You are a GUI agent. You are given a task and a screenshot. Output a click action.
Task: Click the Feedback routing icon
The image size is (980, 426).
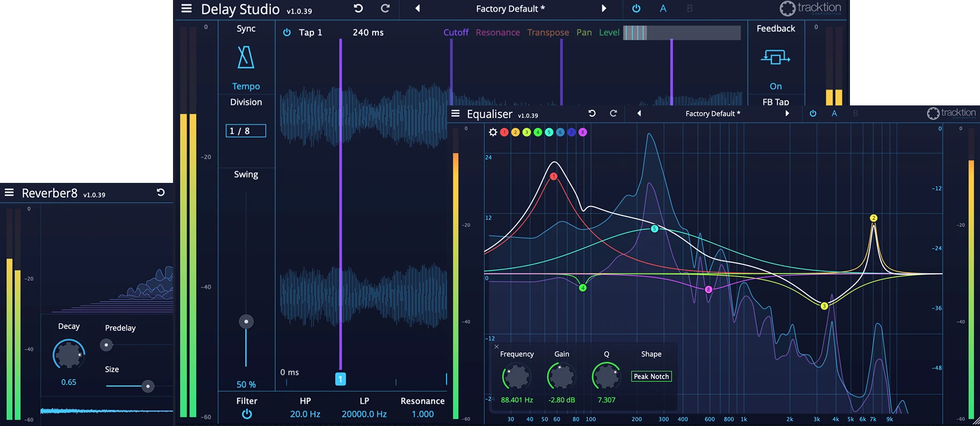click(x=775, y=57)
